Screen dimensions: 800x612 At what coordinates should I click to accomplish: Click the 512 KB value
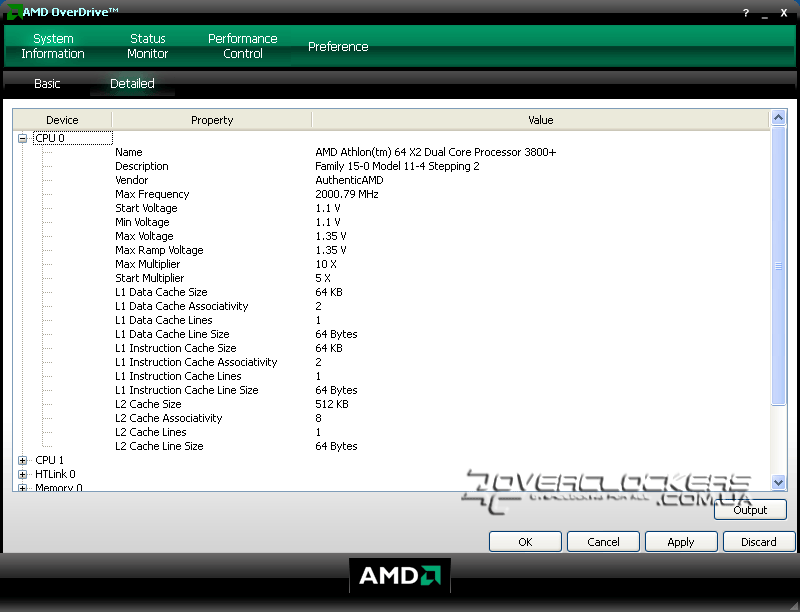tap(332, 404)
